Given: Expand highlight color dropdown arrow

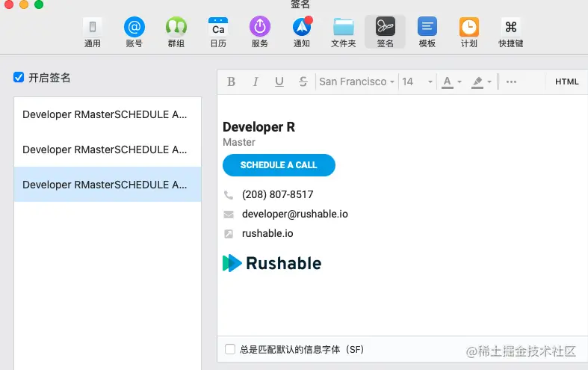Looking at the screenshot, I should point(489,81).
